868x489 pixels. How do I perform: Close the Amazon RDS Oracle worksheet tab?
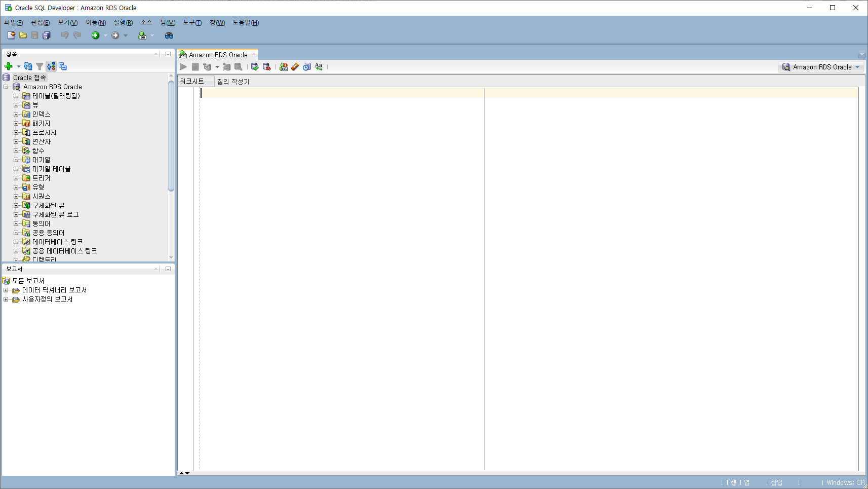tap(254, 54)
